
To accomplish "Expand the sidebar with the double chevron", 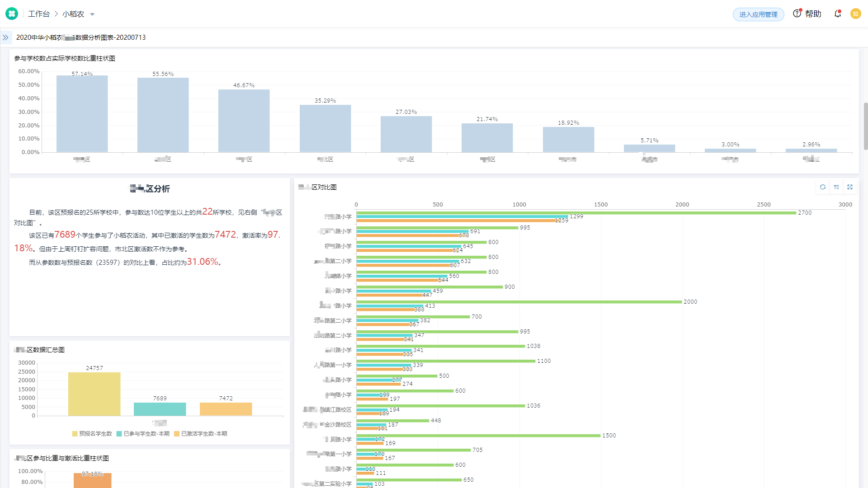I will coord(5,38).
